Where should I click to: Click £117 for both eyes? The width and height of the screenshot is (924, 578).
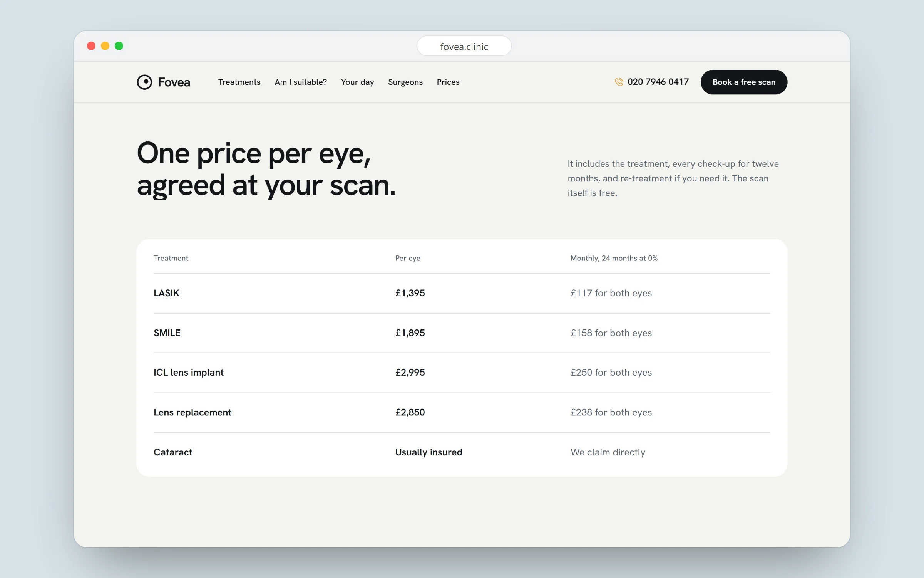[x=611, y=293]
